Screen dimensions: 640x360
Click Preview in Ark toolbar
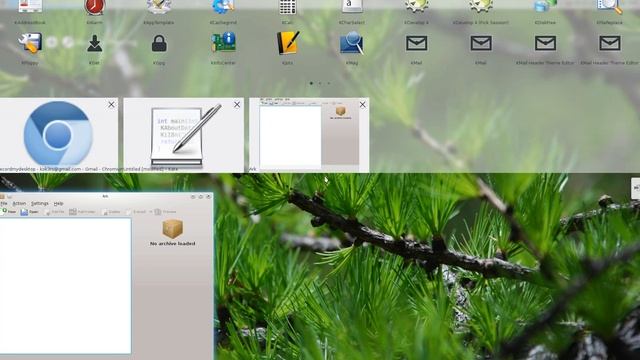[x=165, y=212]
